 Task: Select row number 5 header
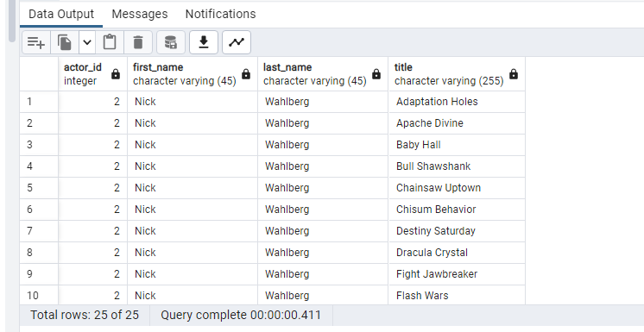(39, 188)
